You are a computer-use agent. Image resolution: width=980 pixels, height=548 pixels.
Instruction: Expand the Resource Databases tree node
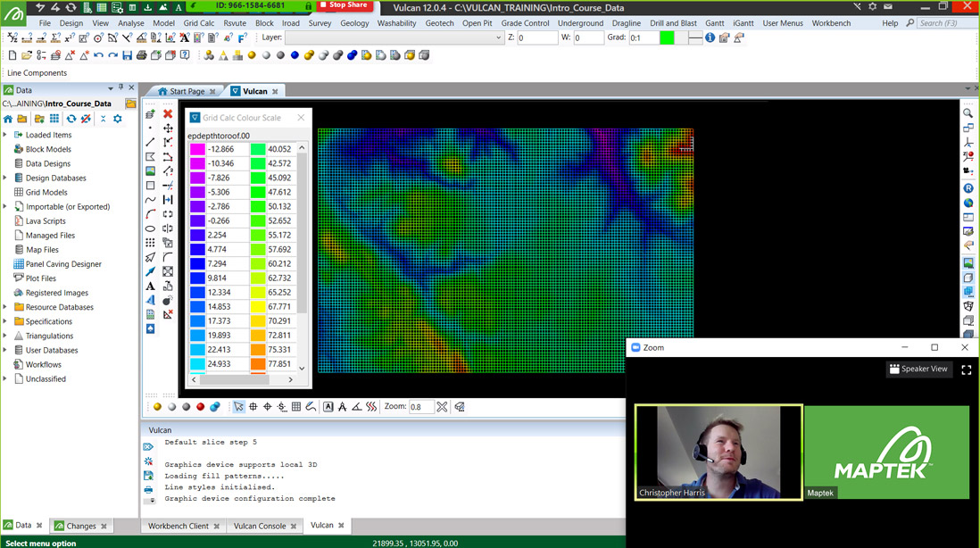(x=5, y=307)
